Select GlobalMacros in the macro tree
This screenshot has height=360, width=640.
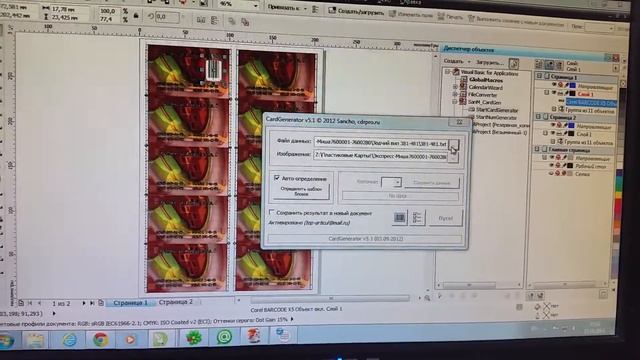[486, 80]
